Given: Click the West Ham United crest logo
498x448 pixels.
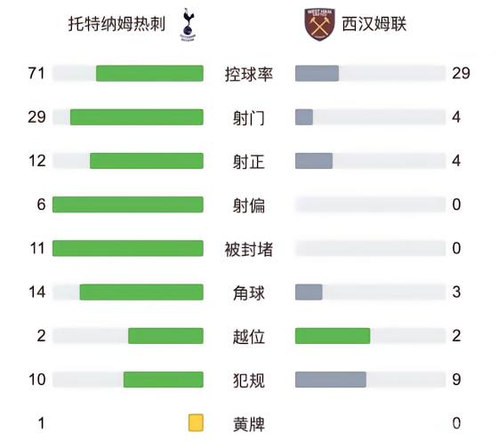Looking at the screenshot, I should pos(319,25).
